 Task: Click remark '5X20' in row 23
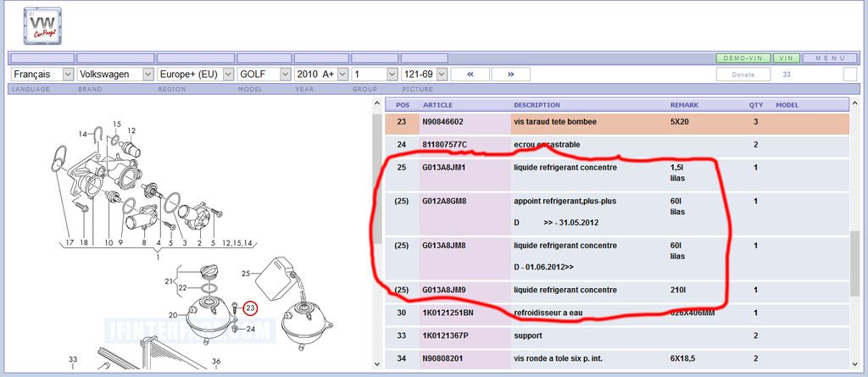click(x=679, y=122)
